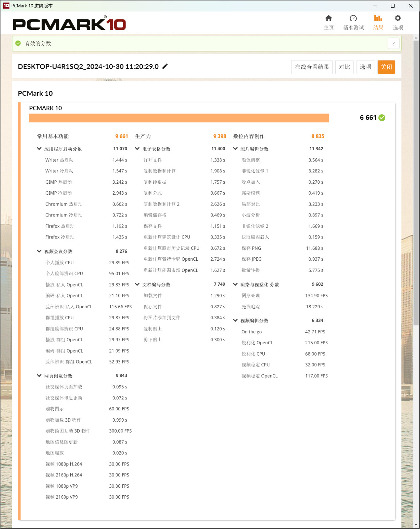Click the orange PCMark 10 score bar
This screenshot has width=420, height=529.
coord(179,118)
